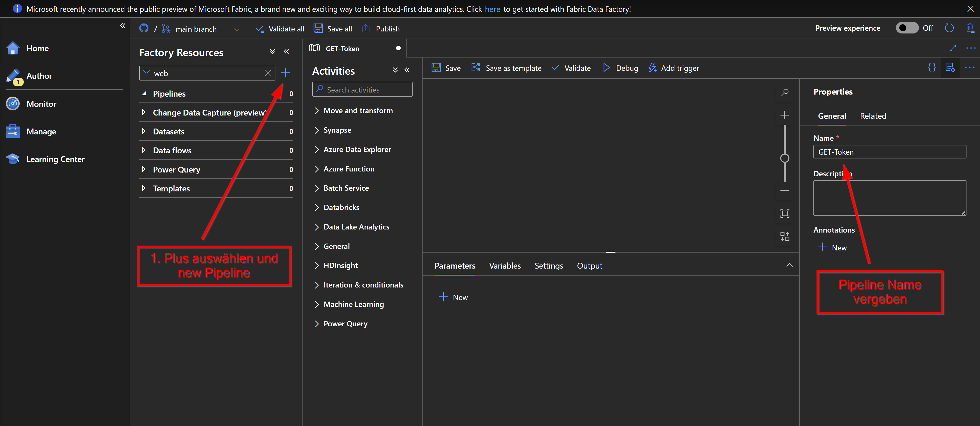Expand the Data flows node
Viewport: 980px width, 426px height.
[x=143, y=150]
